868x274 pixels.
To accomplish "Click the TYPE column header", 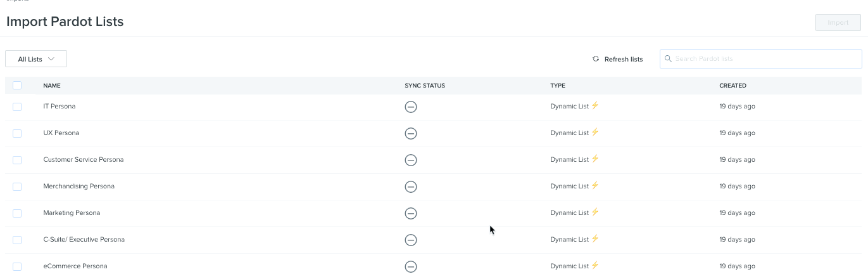I will pyautogui.click(x=558, y=86).
